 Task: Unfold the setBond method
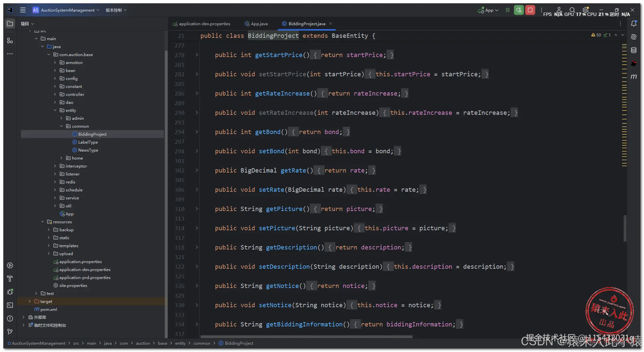[197, 151]
